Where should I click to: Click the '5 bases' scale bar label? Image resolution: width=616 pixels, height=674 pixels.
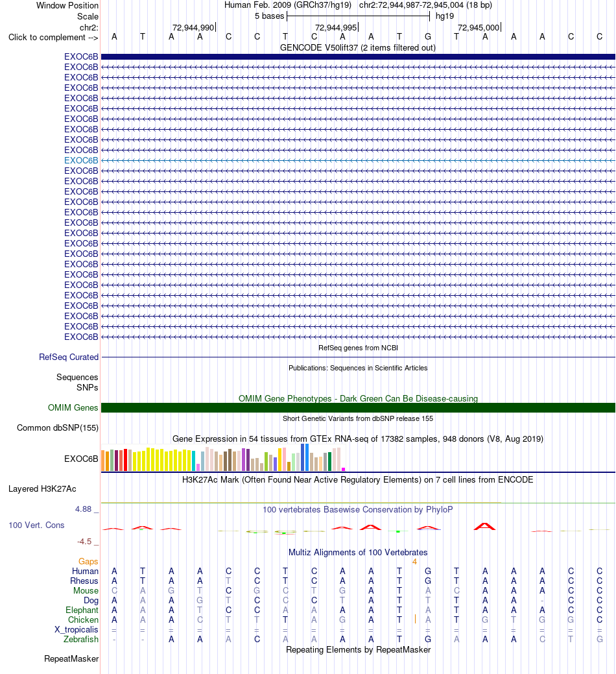269,16
